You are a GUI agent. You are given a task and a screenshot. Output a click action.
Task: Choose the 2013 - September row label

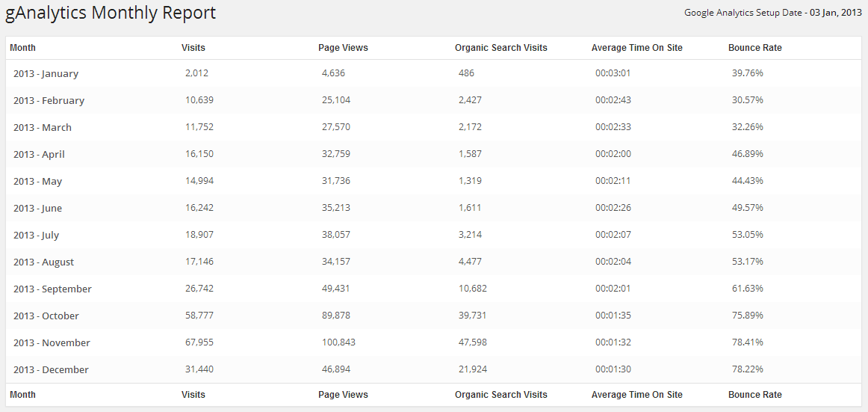click(52, 289)
